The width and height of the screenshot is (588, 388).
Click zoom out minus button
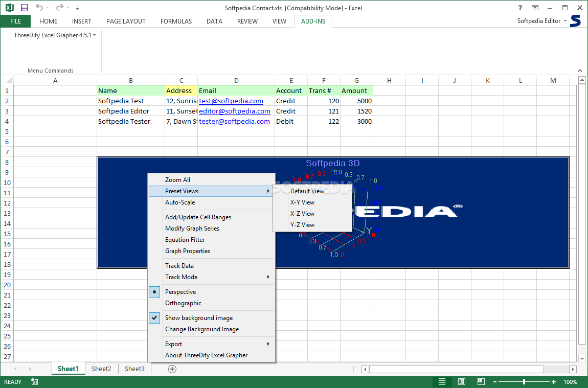(495, 382)
